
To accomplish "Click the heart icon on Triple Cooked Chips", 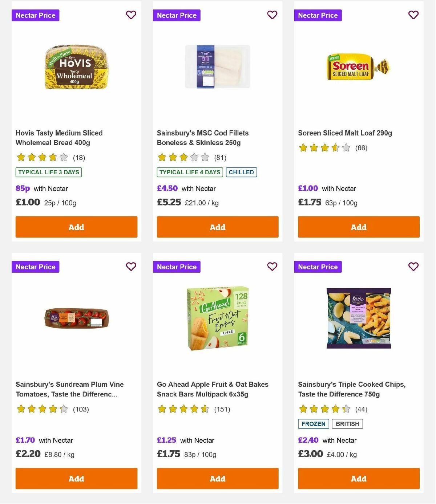I will (x=413, y=267).
